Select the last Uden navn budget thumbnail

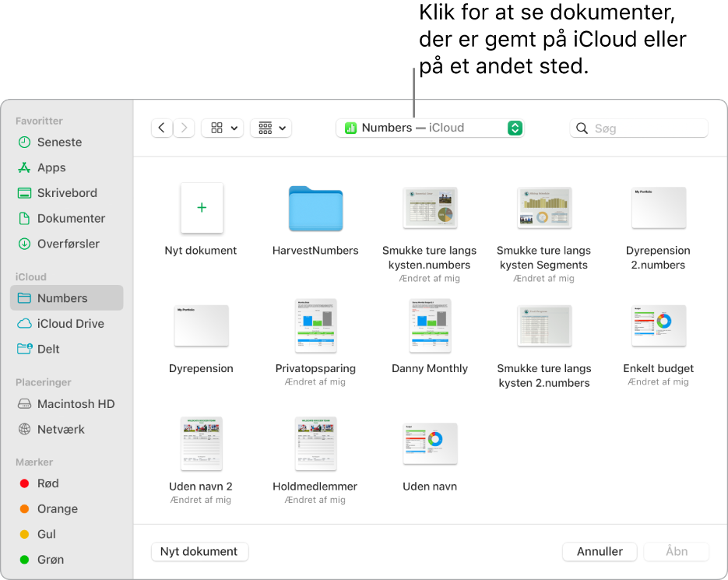[430, 444]
